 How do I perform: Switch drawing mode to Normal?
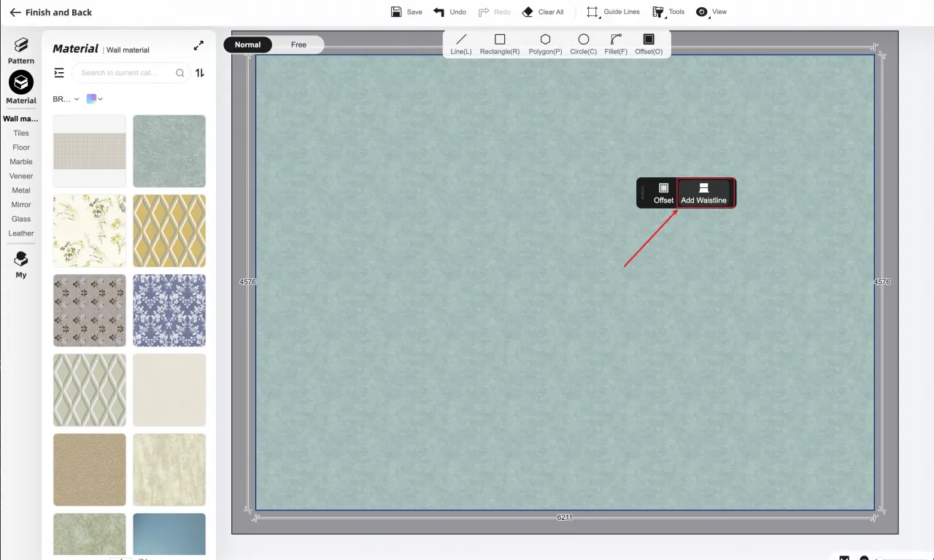248,44
